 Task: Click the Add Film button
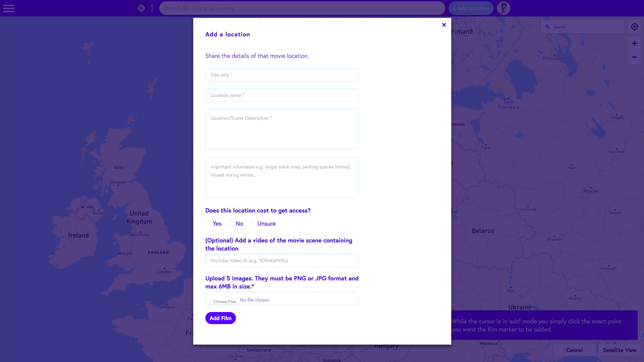click(220, 318)
